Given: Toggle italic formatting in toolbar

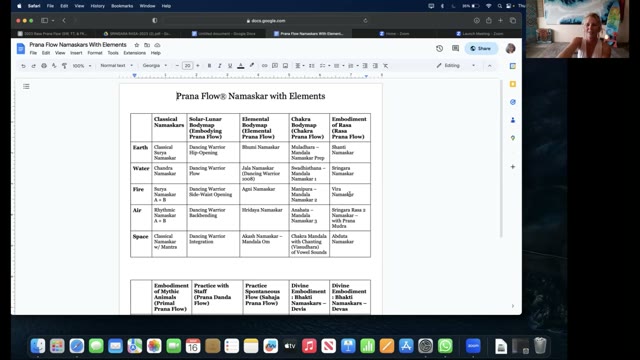Looking at the screenshot, I should point(220,66).
